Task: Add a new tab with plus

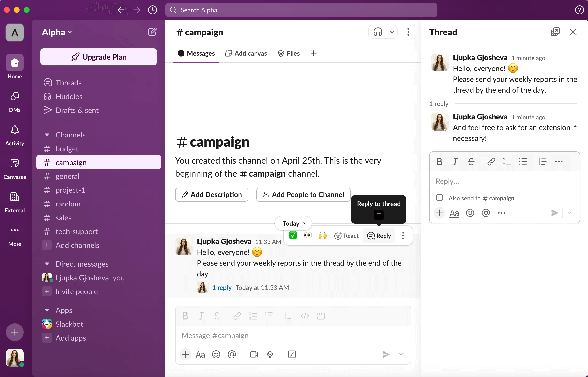Action: click(x=314, y=53)
